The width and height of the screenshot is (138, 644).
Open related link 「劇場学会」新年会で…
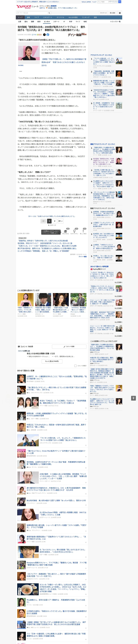coord(43,241)
